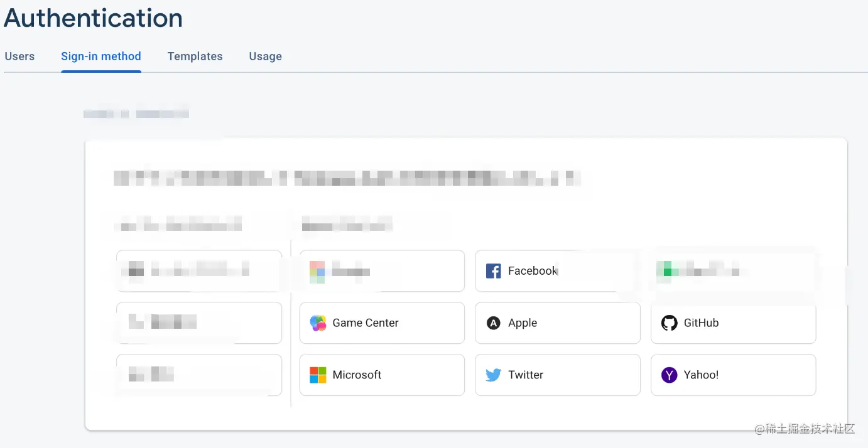868x448 pixels.
Task: Choose the Yahoo! provider button
Action: click(x=733, y=375)
